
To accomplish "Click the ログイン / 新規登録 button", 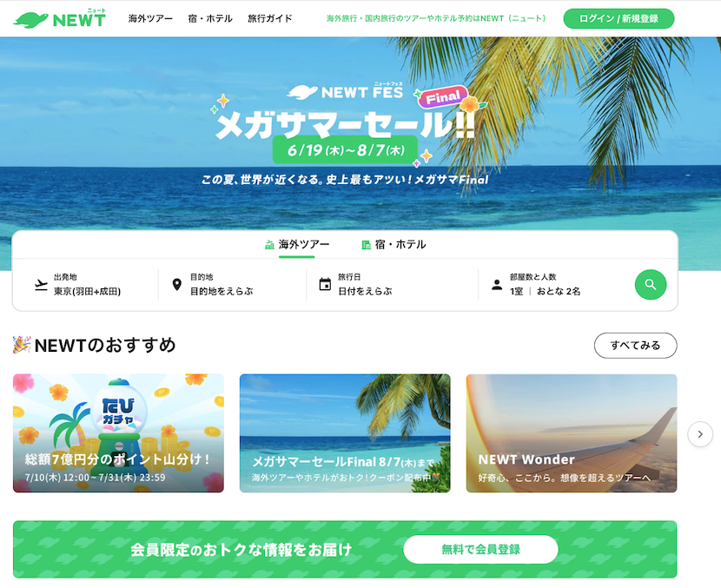I will coord(618,18).
